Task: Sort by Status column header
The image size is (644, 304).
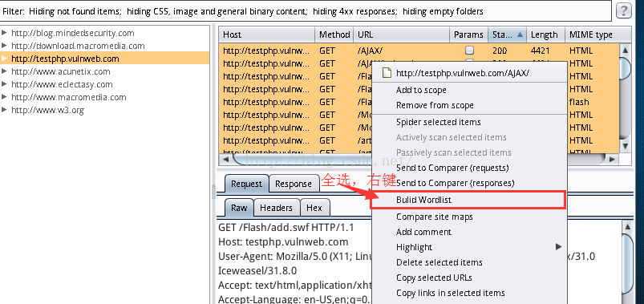Action: pyautogui.click(x=507, y=35)
